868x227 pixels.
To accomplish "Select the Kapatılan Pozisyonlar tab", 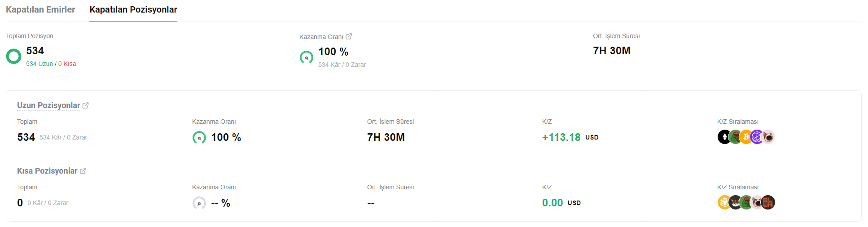I will [x=133, y=9].
